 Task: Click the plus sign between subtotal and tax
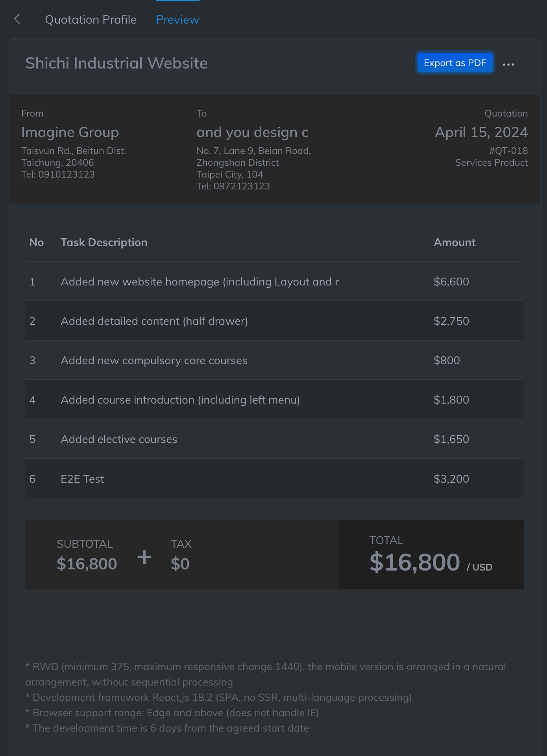point(144,557)
